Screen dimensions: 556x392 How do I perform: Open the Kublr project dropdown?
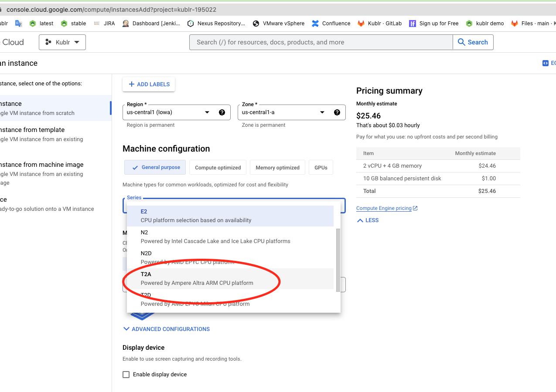(x=62, y=42)
